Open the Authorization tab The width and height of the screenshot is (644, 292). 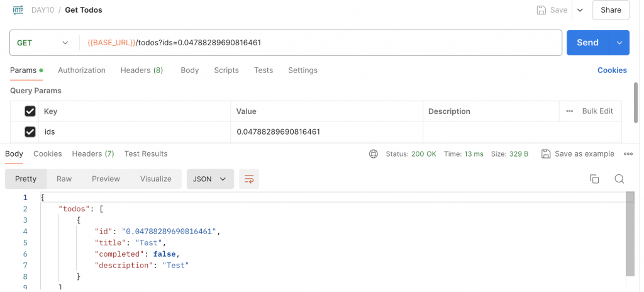(x=81, y=70)
